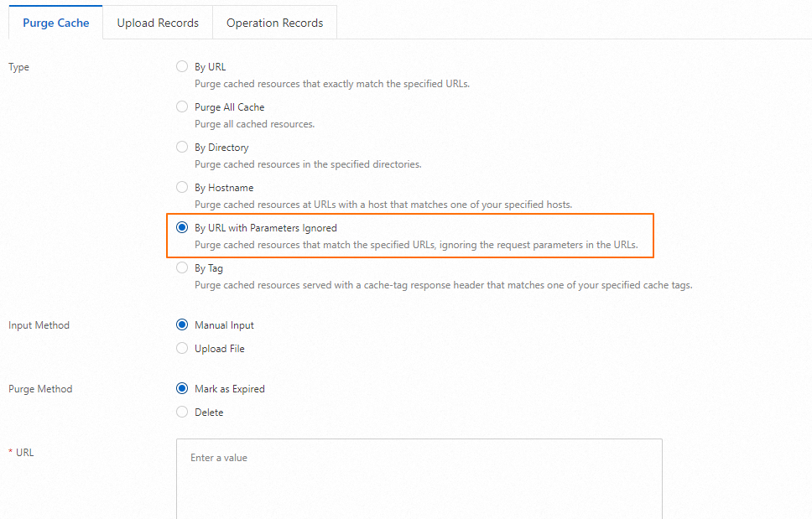Click the "Purge All Cache" label text
The height and width of the screenshot is (519, 812).
[x=229, y=107]
